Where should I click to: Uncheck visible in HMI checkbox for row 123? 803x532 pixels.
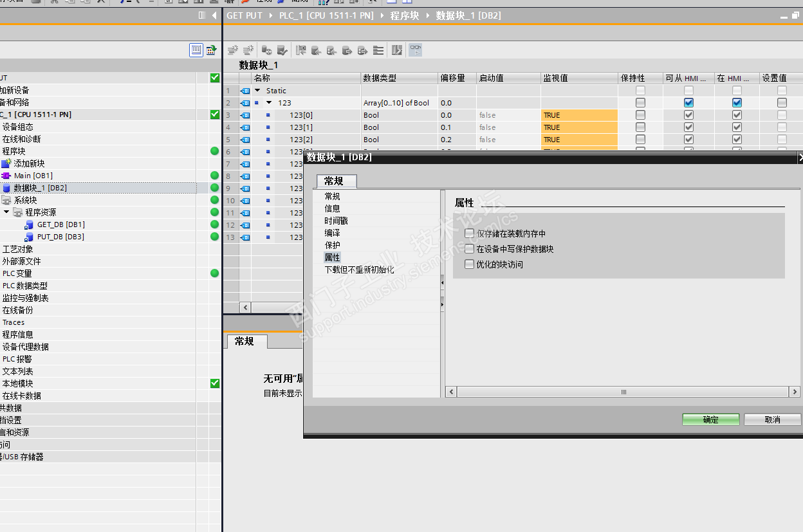point(737,103)
